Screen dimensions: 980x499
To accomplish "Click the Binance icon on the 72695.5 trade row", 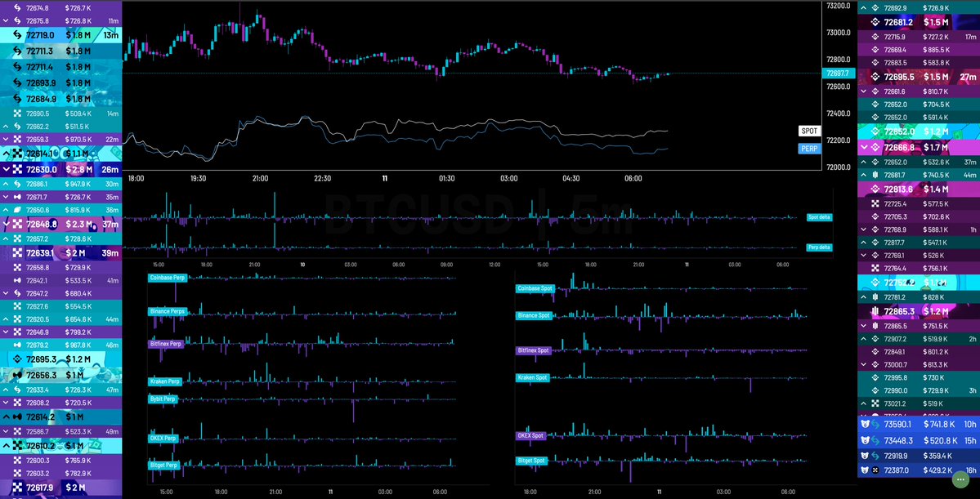I will click(874, 77).
